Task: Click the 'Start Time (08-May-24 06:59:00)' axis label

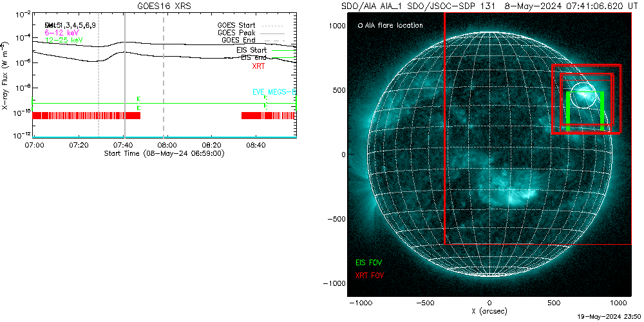Action: (x=164, y=153)
